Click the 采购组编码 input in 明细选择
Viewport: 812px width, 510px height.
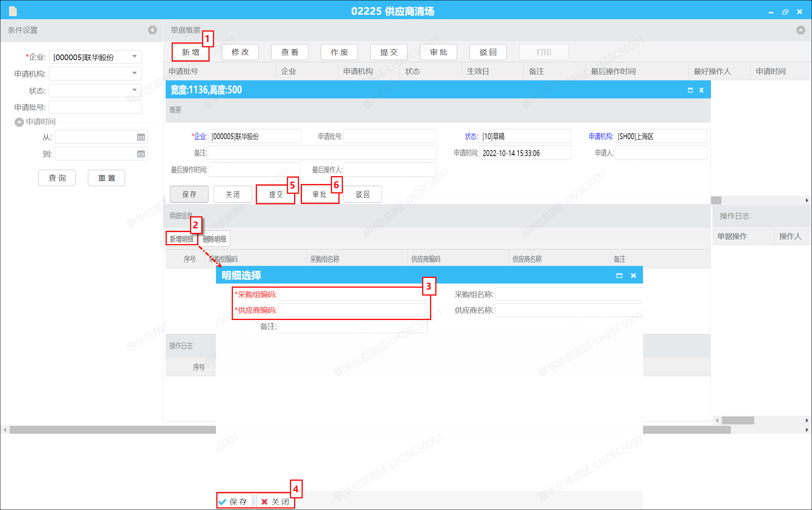pos(352,294)
